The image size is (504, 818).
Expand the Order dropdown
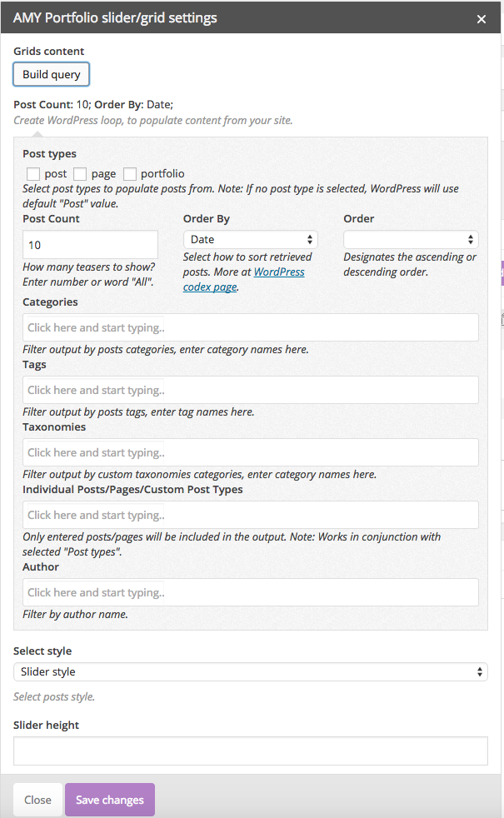coord(411,240)
